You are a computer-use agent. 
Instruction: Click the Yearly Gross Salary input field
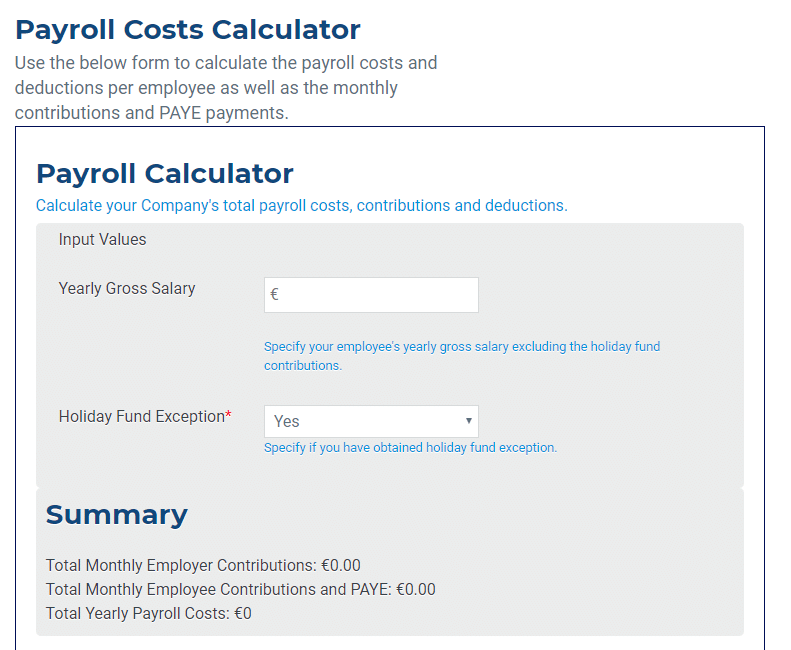tap(371, 295)
